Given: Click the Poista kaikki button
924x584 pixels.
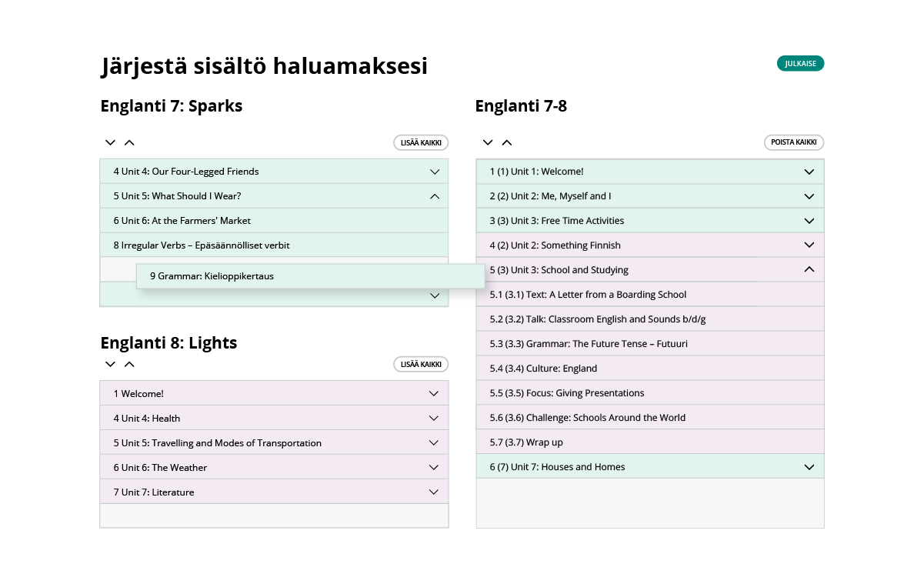Looking at the screenshot, I should click(793, 142).
